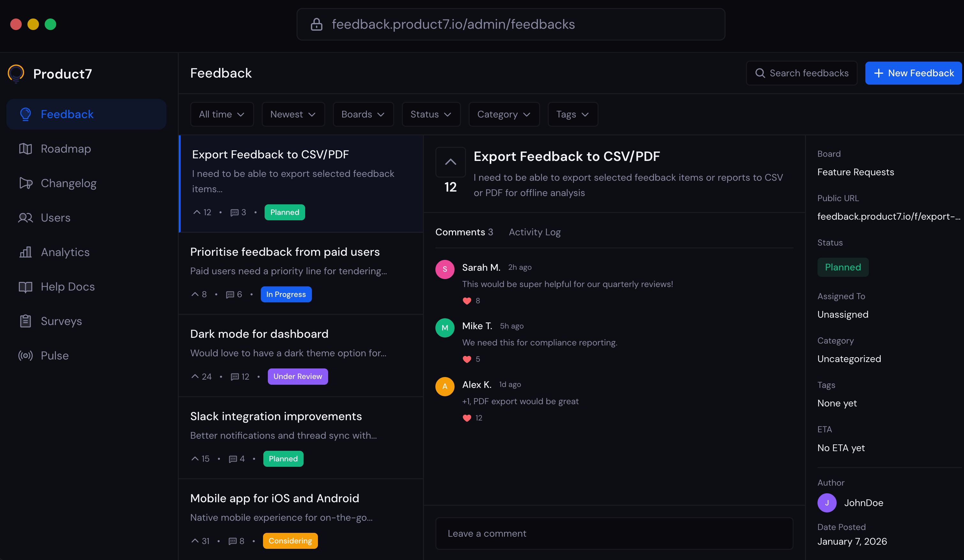Click the Help Docs book icon
964x560 pixels.
(x=25, y=286)
